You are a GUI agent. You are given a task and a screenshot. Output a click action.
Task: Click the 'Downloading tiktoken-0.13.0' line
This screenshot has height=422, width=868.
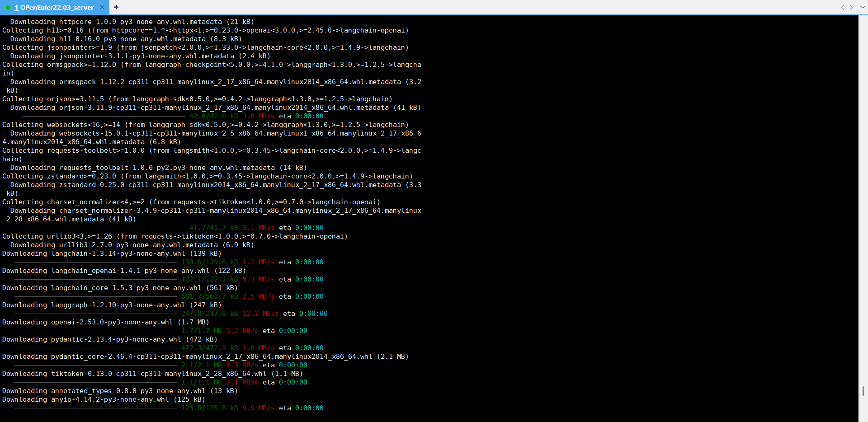click(152, 374)
